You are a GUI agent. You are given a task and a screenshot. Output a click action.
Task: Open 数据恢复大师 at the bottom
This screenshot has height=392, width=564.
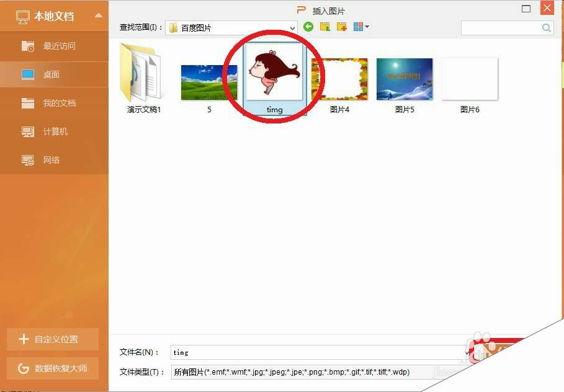point(53,368)
